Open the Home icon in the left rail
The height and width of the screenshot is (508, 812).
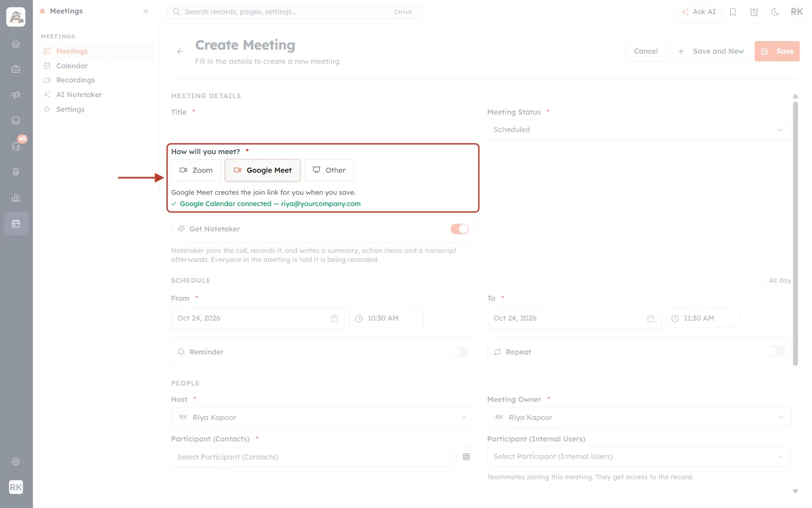(x=16, y=43)
